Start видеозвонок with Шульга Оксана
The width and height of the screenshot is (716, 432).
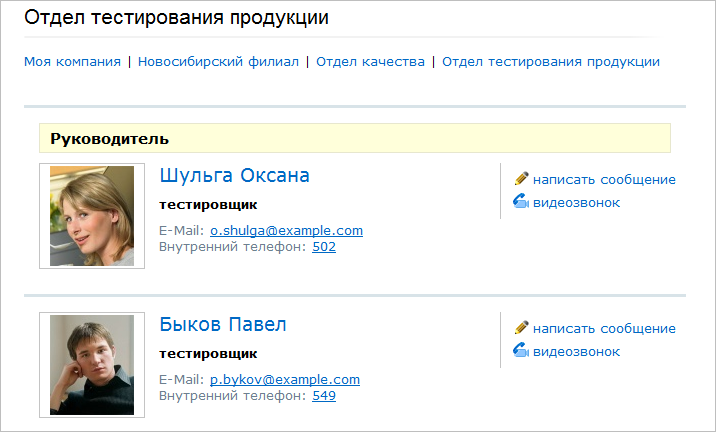576,202
